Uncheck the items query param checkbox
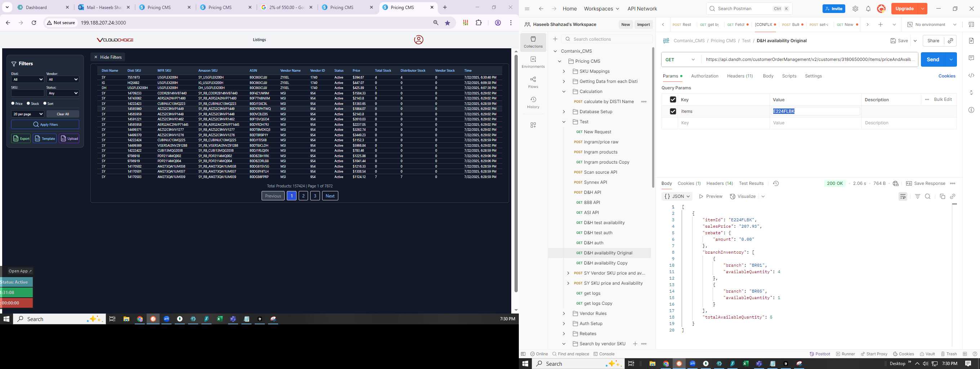This screenshot has height=369, width=980. tap(673, 111)
